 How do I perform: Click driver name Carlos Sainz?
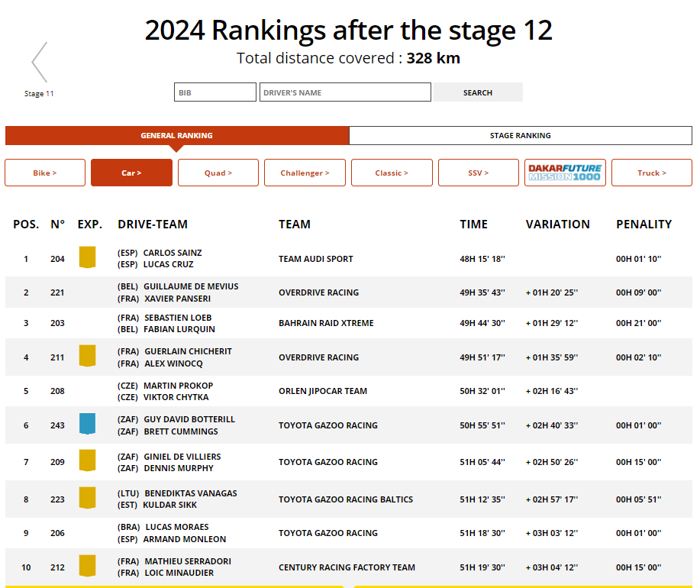click(x=173, y=253)
